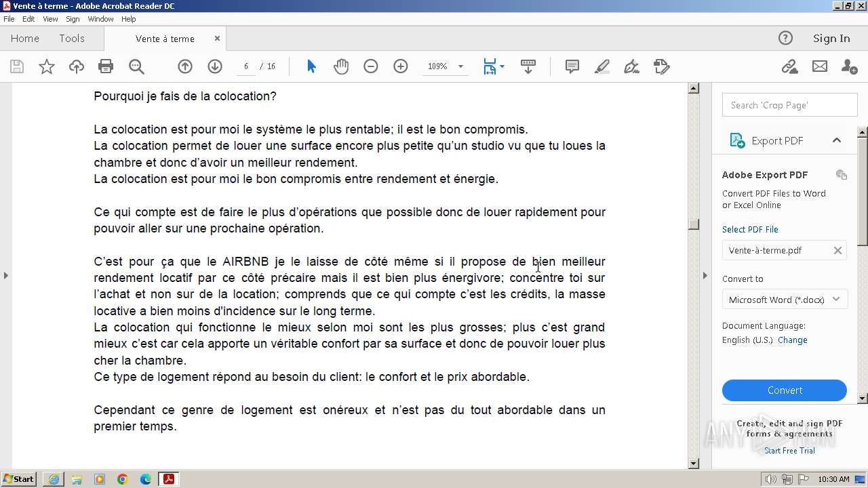Select the Vente à terme document tab
This screenshot has height=488, width=868.
point(165,39)
